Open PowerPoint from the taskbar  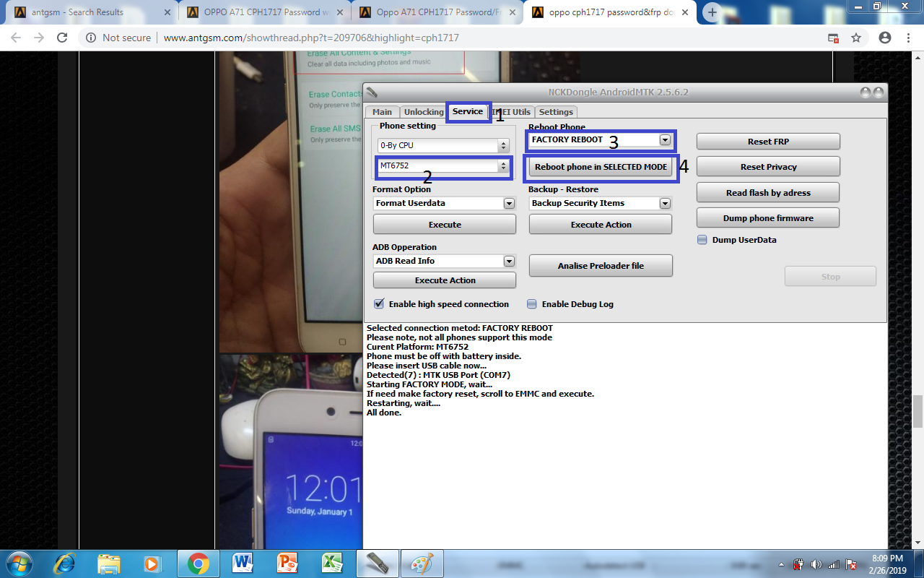pyautogui.click(x=287, y=563)
